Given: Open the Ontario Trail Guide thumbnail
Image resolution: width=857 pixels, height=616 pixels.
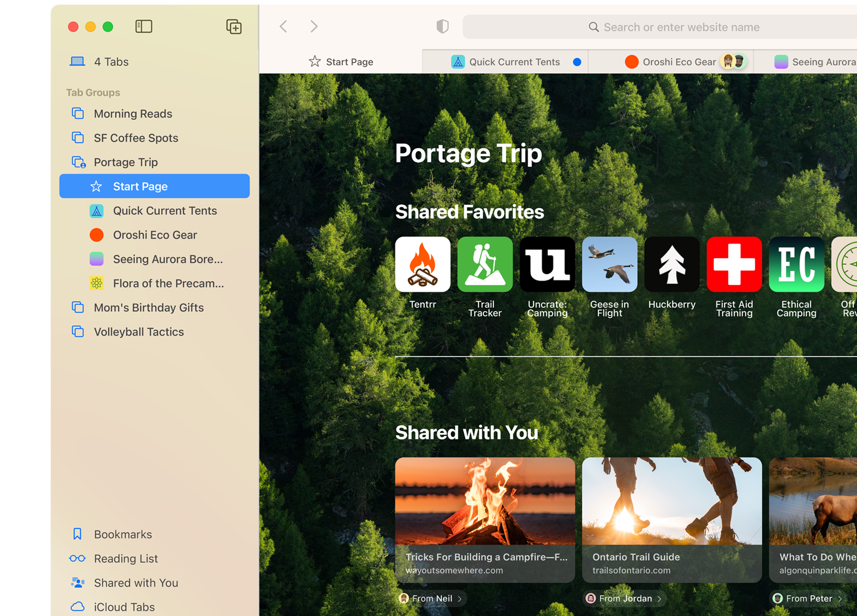Looking at the screenshot, I should (x=671, y=501).
